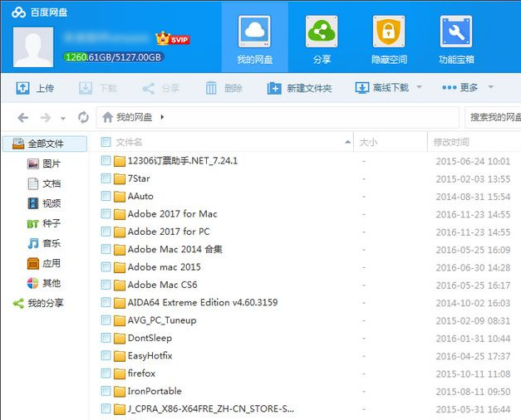Select the folder name Adobe Mac CS6

tap(163, 285)
